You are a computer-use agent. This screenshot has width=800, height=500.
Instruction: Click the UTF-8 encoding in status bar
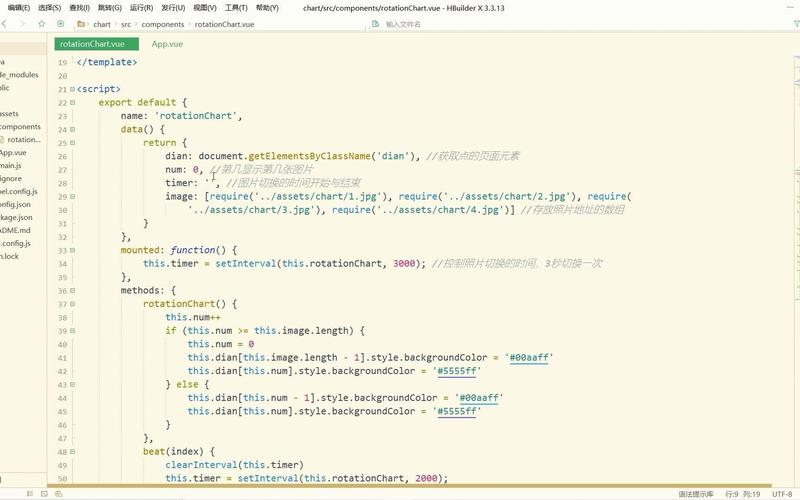pos(783,494)
